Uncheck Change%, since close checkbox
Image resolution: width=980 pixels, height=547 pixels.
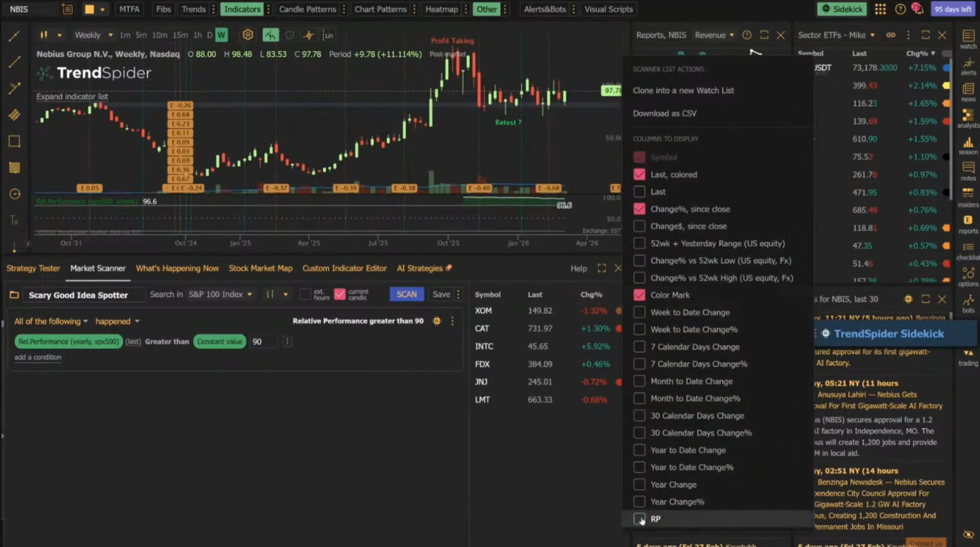click(x=639, y=209)
